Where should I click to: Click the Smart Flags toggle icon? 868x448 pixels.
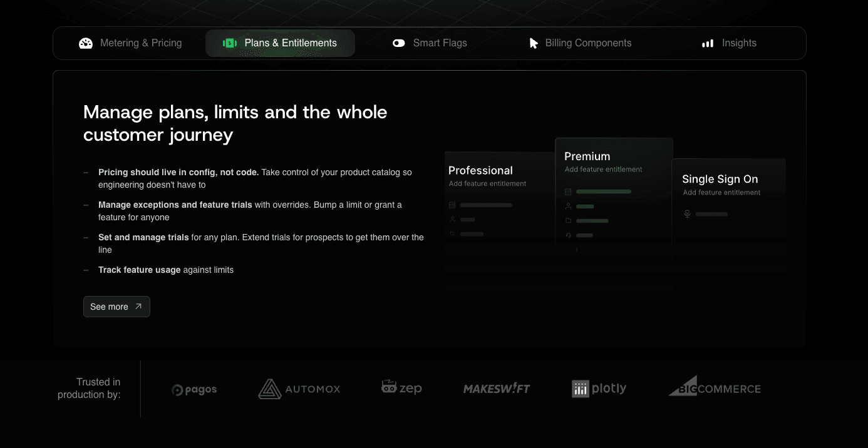[x=399, y=43]
